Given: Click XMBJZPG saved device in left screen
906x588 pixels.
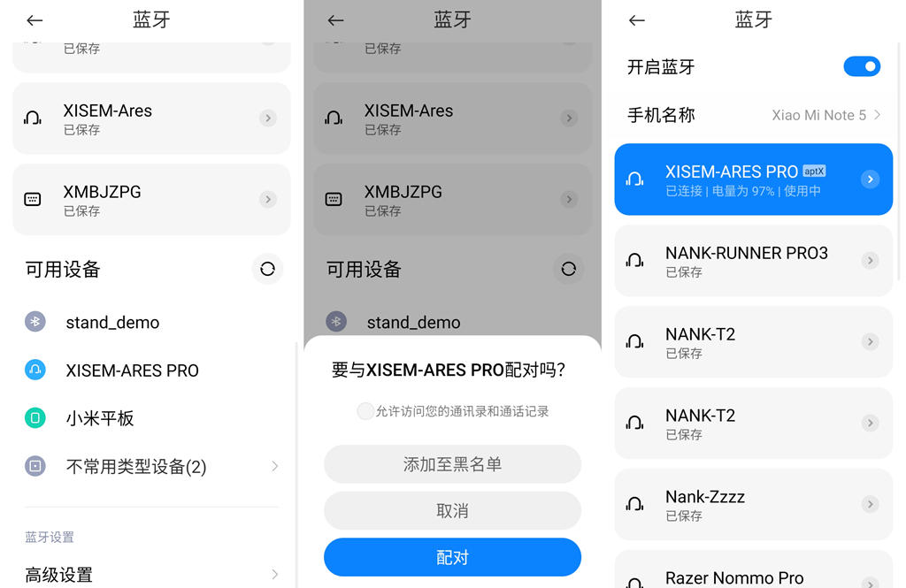Looking at the screenshot, I should coord(151,199).
